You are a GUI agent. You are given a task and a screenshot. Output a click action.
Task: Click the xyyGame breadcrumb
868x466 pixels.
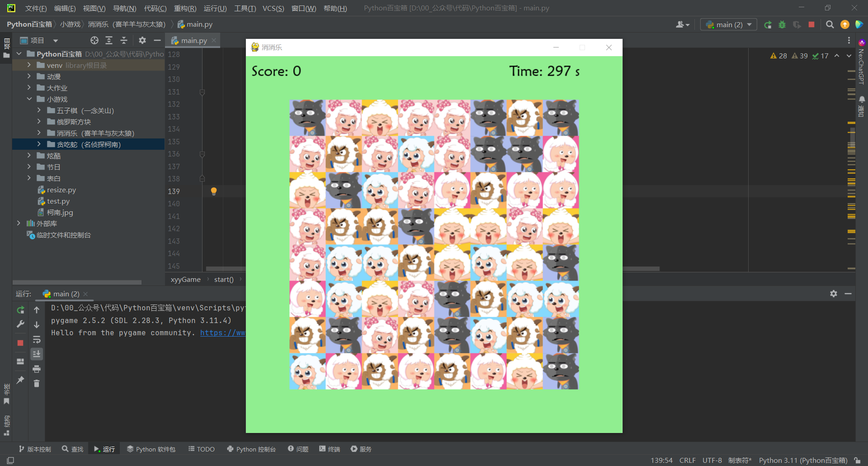pyautogui.click(x=185, y=280)
